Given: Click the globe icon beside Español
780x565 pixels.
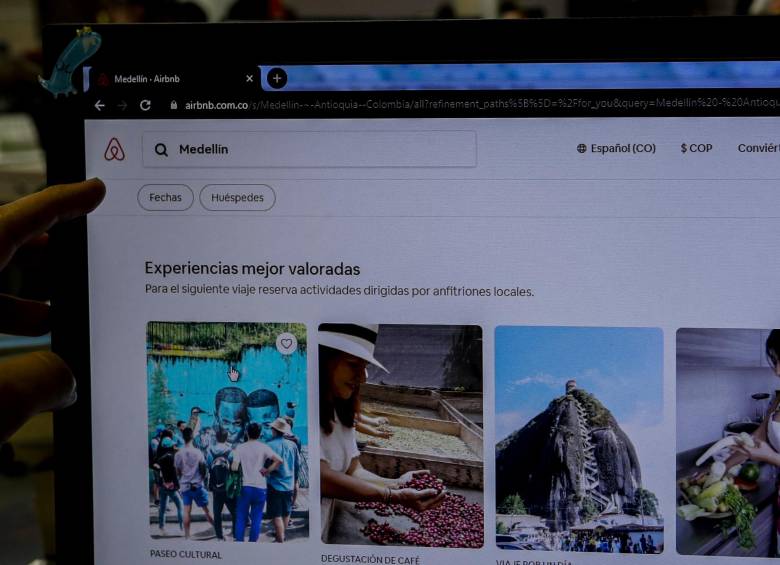Looking at the screenshot, I should pos(582,148).
